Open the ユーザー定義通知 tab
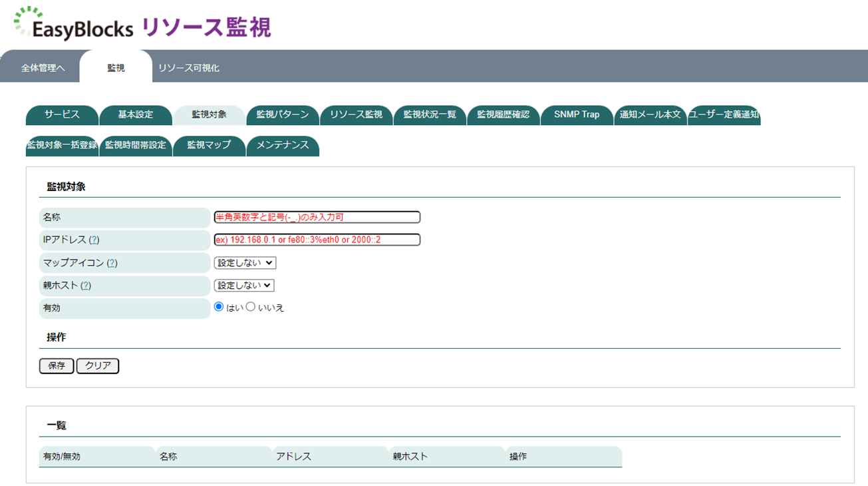The height and width of the screenshot is (486, 868). pyautogui.click(x=724, y=115)
